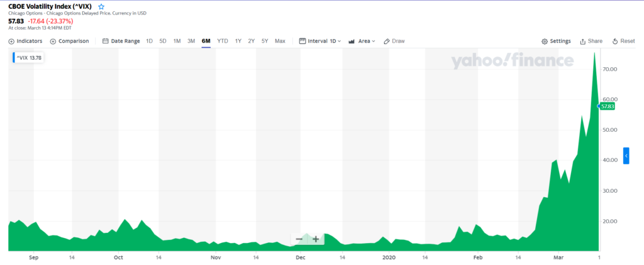Select the 2Y time range

tap(252, 41)
